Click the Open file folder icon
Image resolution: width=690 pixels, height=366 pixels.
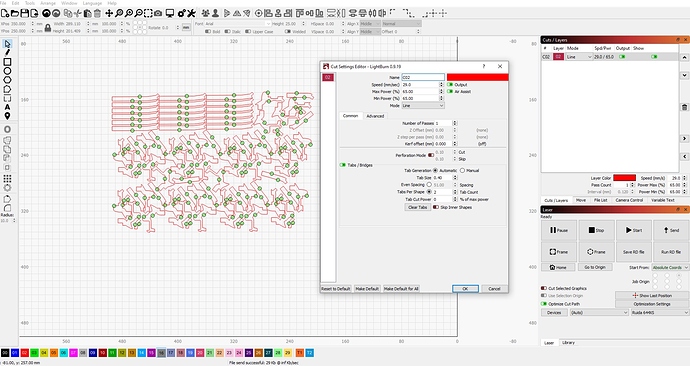pyautogui.click(x=15, y=13)
